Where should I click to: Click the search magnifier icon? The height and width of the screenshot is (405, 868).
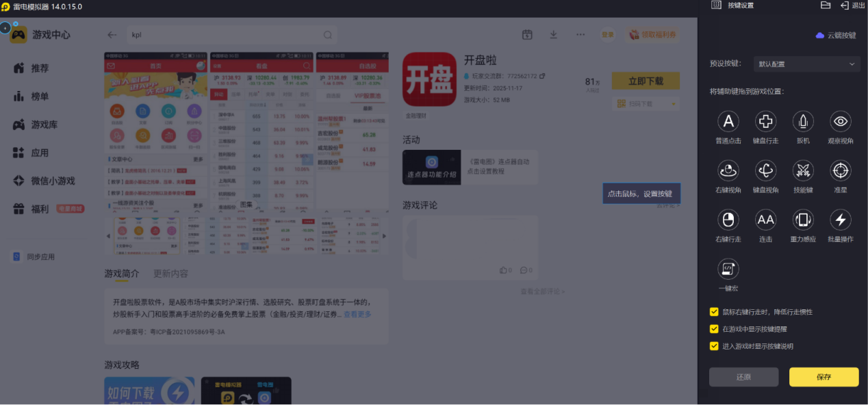pos(328,35)
